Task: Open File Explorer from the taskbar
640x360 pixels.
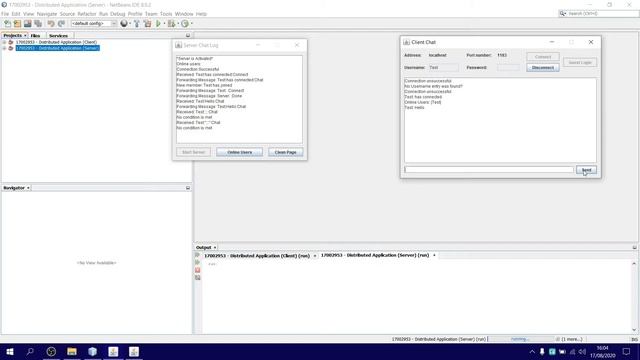Action: [72, 351]
